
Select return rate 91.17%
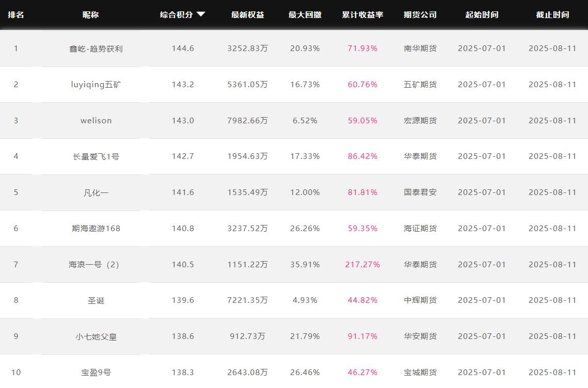click(362, 336)
